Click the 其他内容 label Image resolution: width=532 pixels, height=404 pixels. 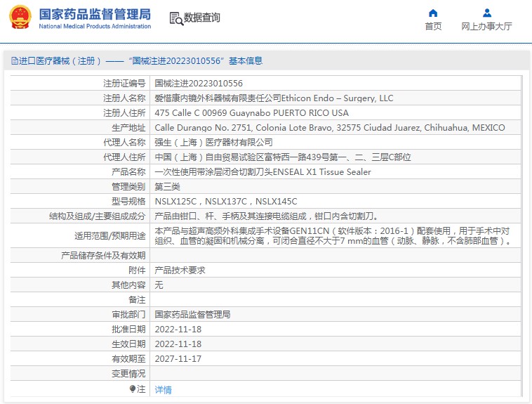tap(128, 285)
